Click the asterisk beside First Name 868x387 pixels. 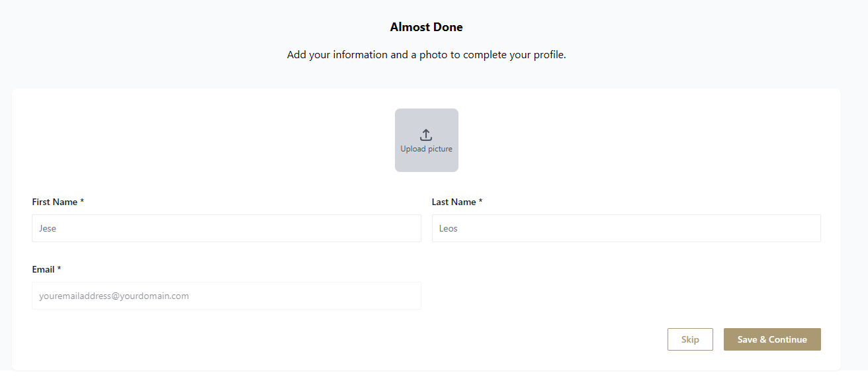pyautogui.click(x=82, y=201)
